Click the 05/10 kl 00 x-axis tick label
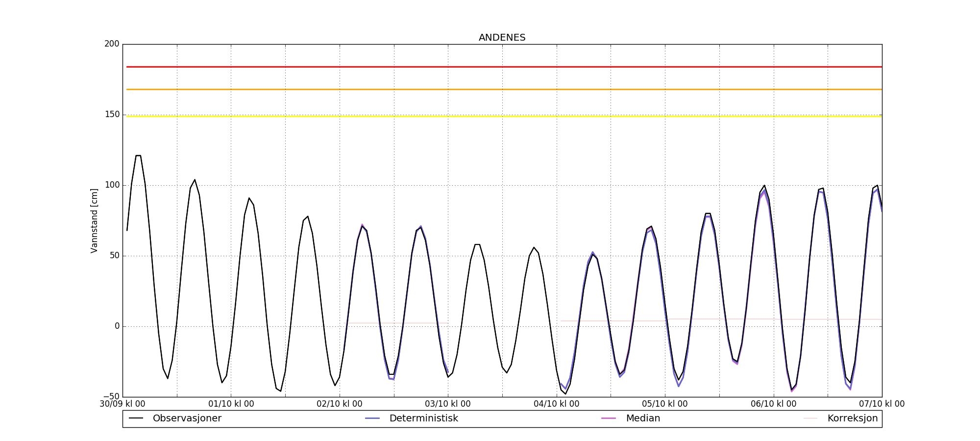This screenshot has height=441, width=980. pos(665,404)
